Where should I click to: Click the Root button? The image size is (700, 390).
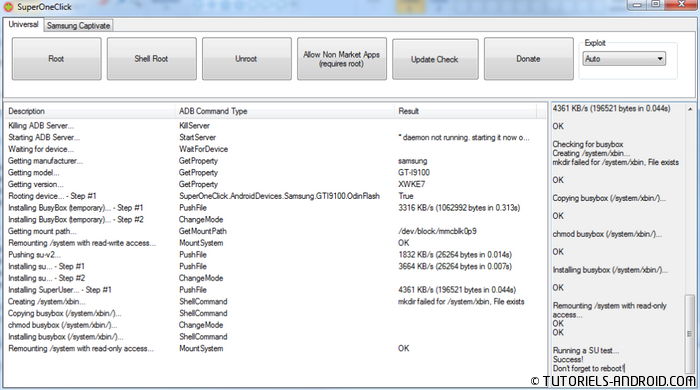56,58
